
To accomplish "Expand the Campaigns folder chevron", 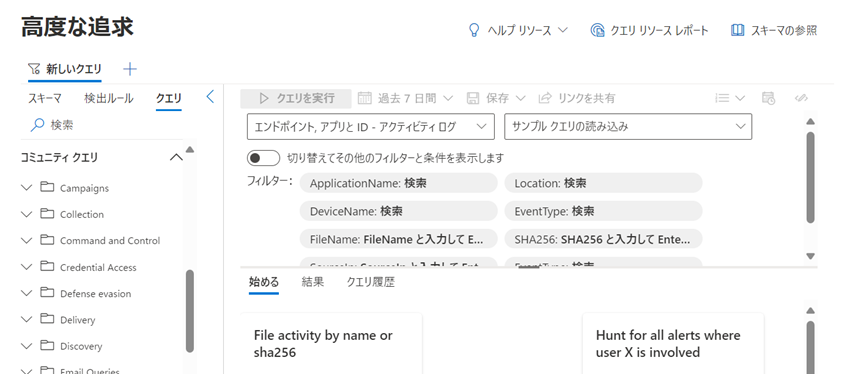I will pyautogui.click(x=27, y=188).
